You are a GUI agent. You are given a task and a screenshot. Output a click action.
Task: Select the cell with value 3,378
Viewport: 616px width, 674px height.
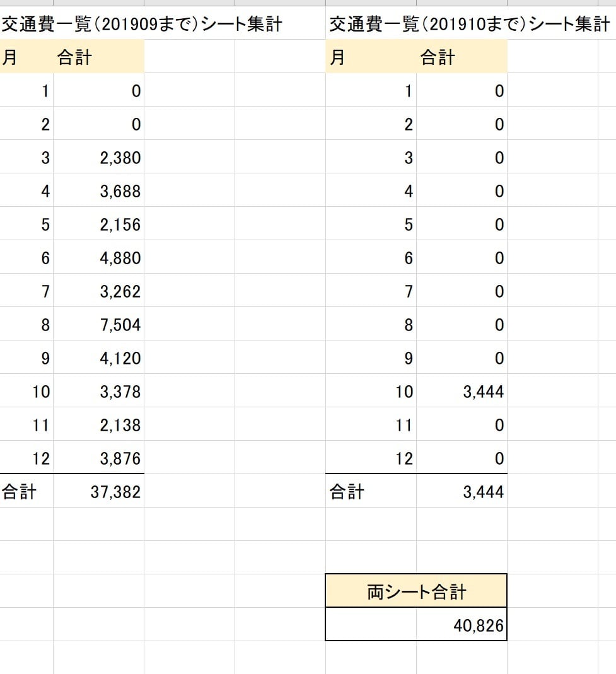click(x=98, y=391)
